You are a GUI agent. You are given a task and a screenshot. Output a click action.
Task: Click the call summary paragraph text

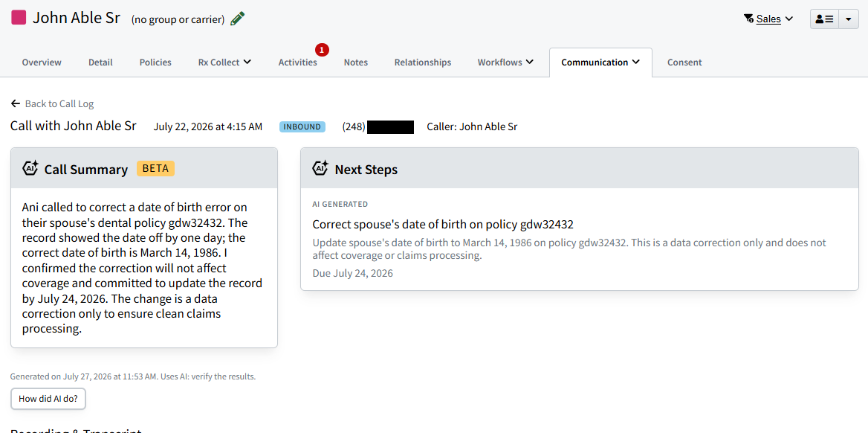pyautogui.click(x=142, y=269)
